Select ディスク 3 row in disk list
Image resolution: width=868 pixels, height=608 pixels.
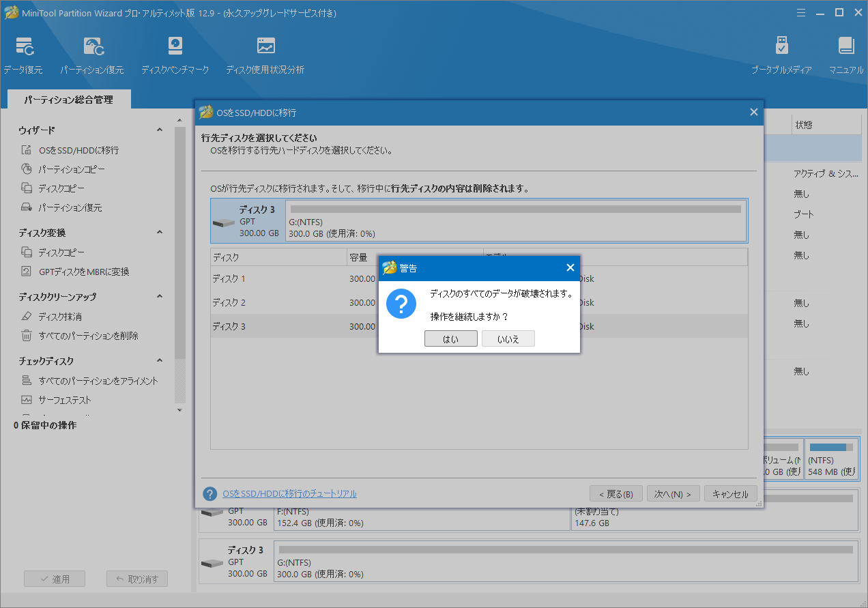click(479, 326)
